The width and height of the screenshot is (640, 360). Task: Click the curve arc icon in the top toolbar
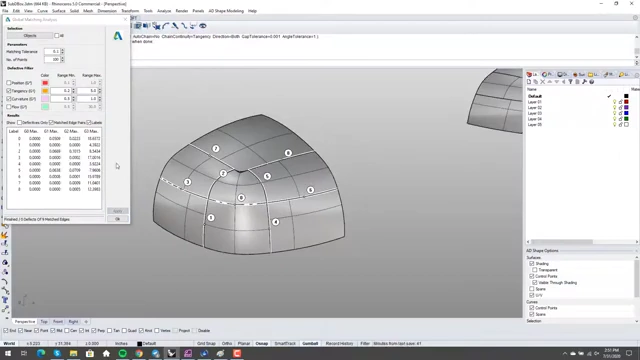pyautogui.click(x=166, y=26)
